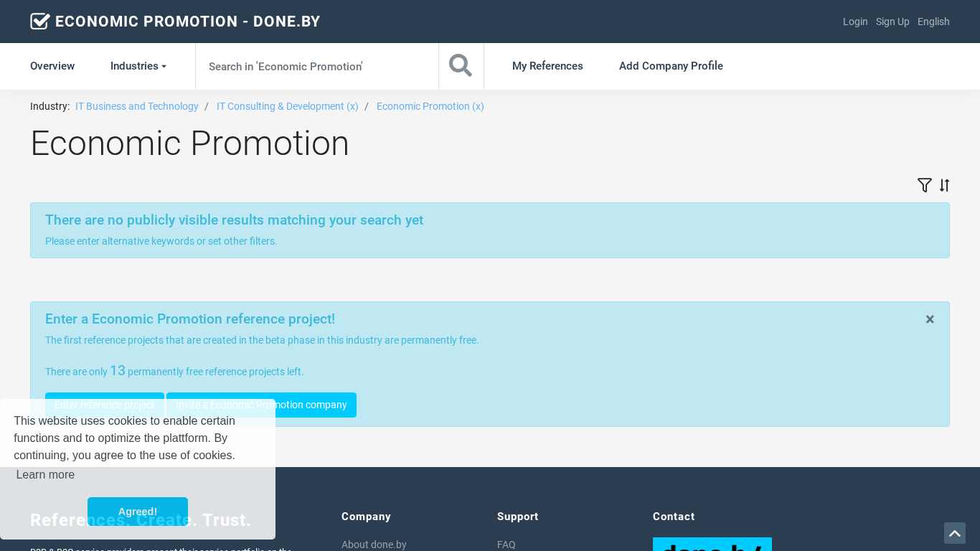Click the magnifier search icon button
This screenshot has height=551, width=980.
click(461, 66)
